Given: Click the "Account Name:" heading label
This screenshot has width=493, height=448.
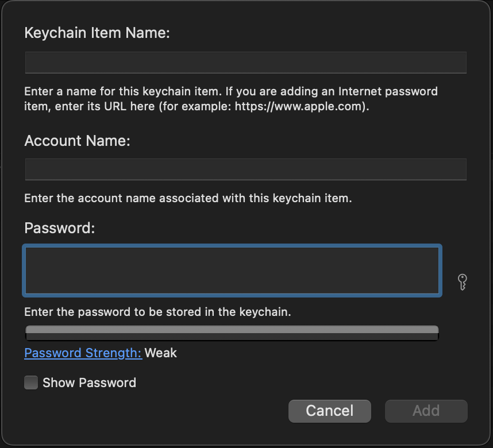Looking at the screenshot, I should tap(77, 140).
